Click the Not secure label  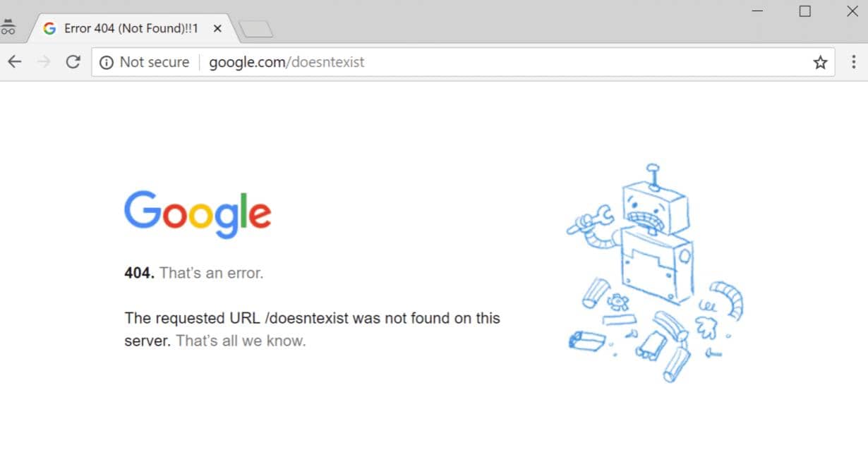coord(155,62)
